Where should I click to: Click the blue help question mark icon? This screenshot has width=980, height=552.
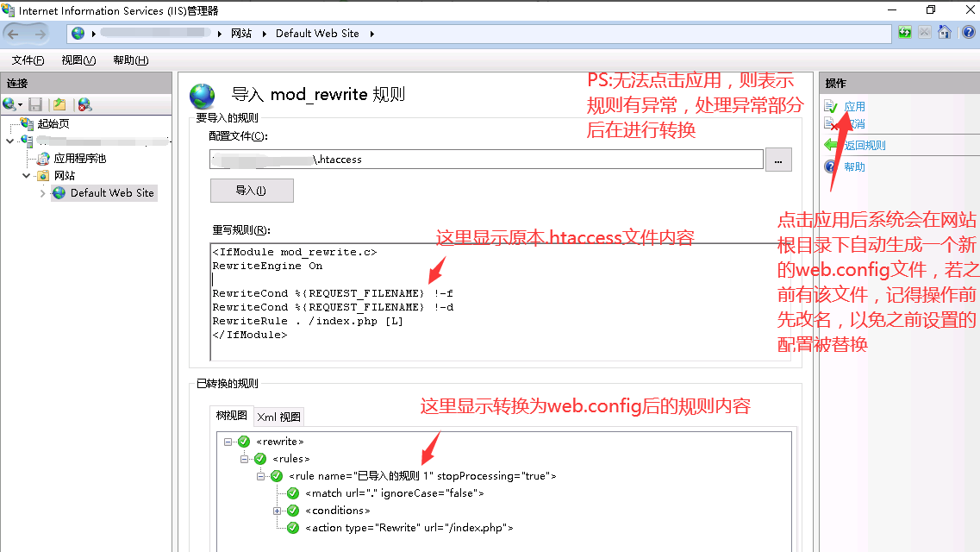click(x=967, y=33)
